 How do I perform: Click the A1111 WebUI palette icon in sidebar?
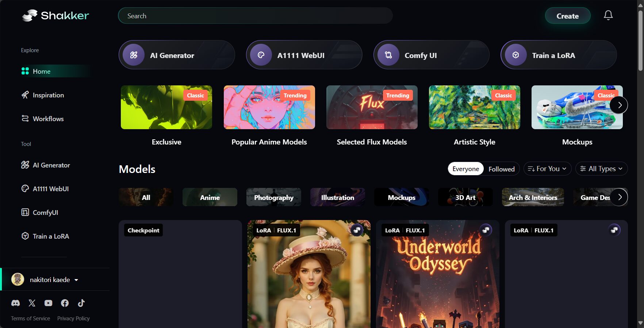coord(25,189)
